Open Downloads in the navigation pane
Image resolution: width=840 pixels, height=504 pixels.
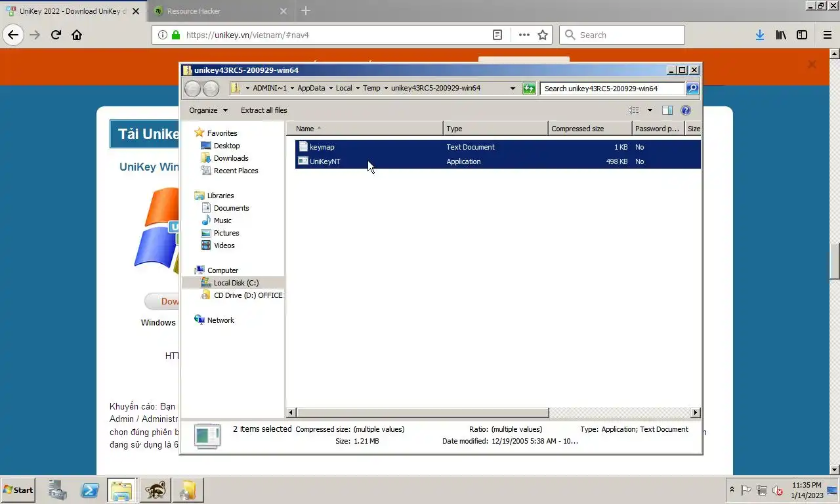(x=230, y=158)
